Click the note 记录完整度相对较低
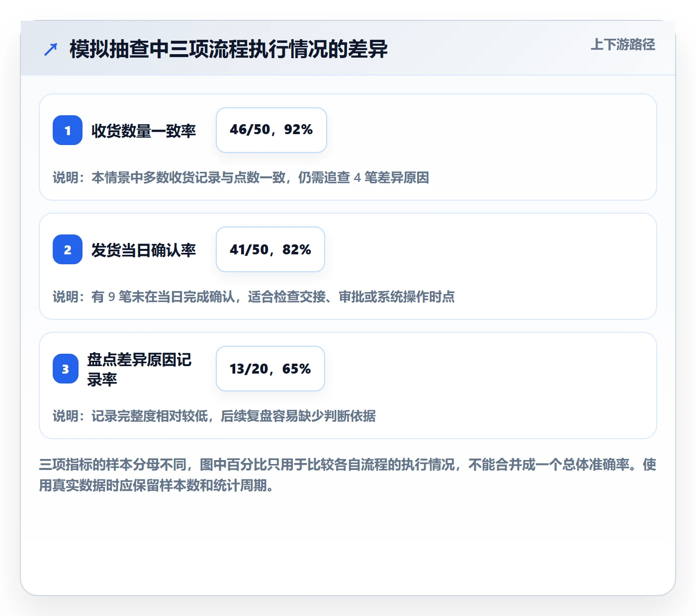 pos(214,416)
